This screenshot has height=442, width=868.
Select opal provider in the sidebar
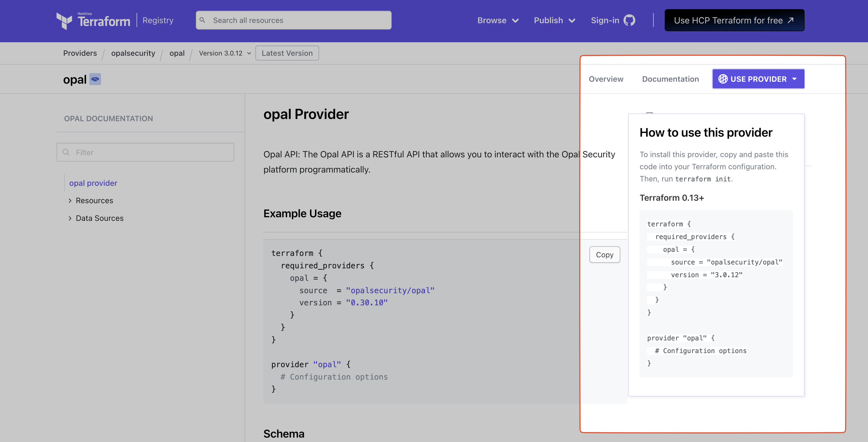point(93,183)
